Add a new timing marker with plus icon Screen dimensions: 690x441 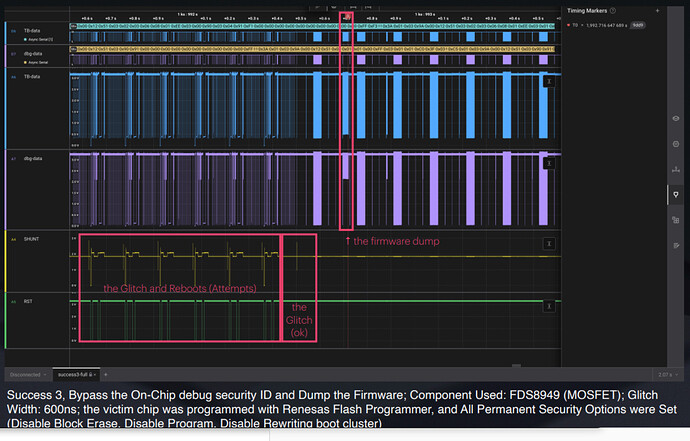point(657,11)
